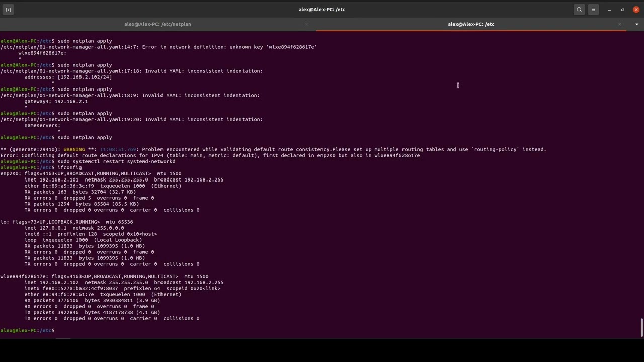Close the terminal window
The width and height of the screenshot is (644, 362).
click(636, 10)
